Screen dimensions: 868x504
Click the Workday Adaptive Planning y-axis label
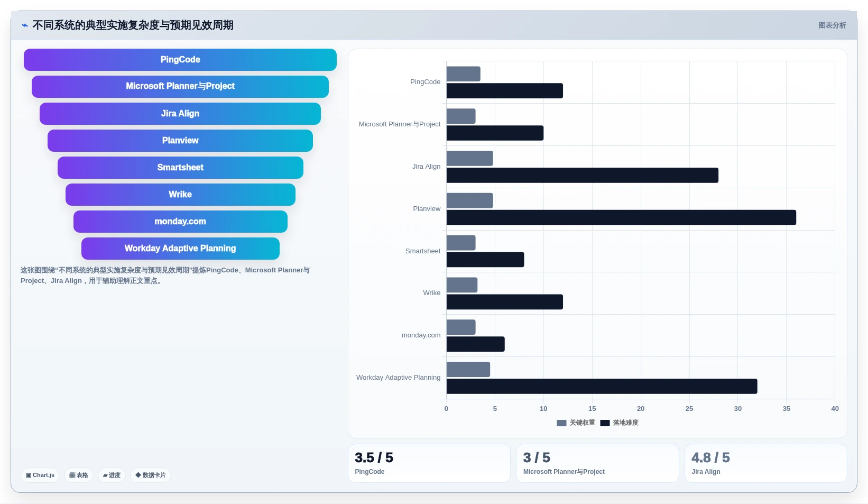click(399, 378)
